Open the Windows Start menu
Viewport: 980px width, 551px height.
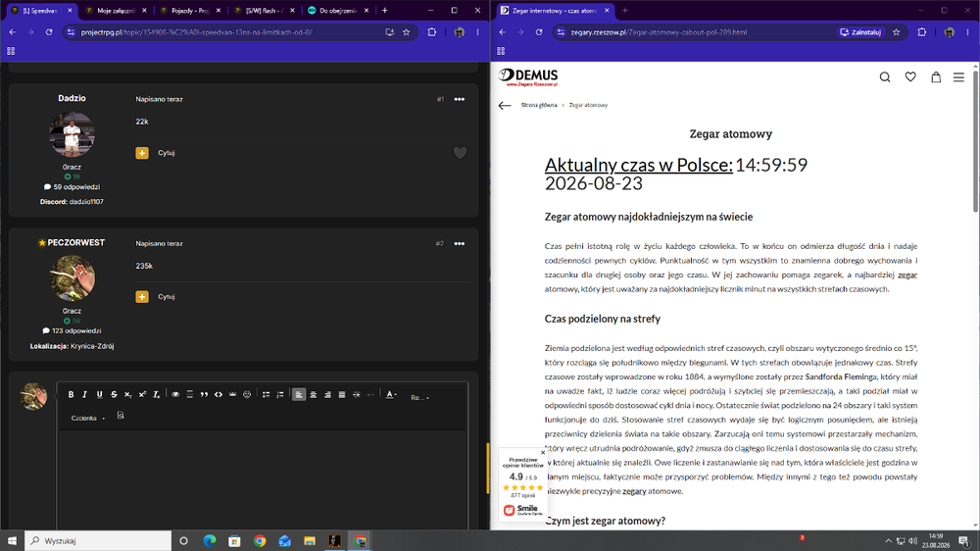pos(12,540)
